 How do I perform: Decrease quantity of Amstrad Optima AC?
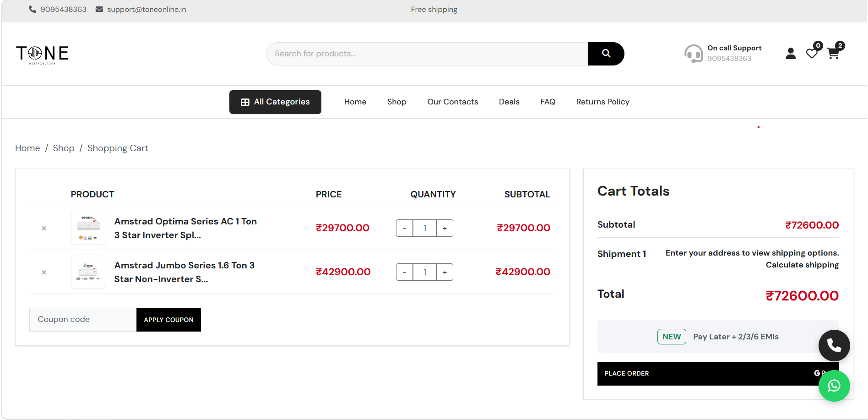[x=404, y=228]
